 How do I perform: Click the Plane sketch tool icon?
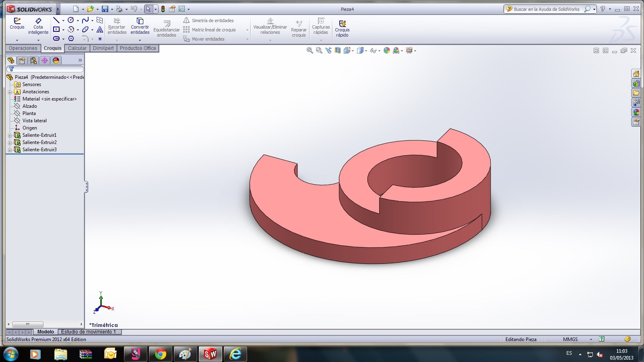tap(100, 20)
